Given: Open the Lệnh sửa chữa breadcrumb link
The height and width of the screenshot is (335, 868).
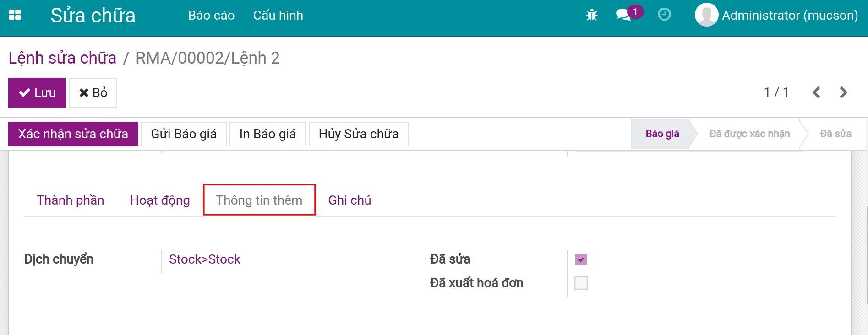Looking at the screenshot, I should click(62, 58).
